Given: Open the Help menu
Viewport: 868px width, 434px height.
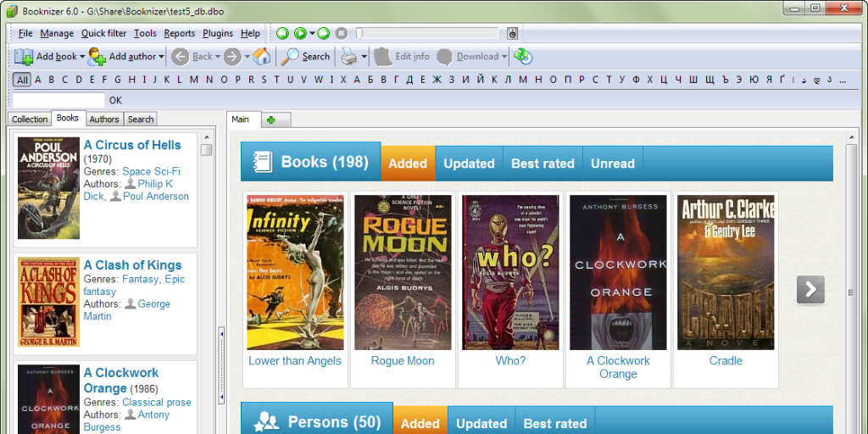Looking at the screenshot, I should 250,33.
